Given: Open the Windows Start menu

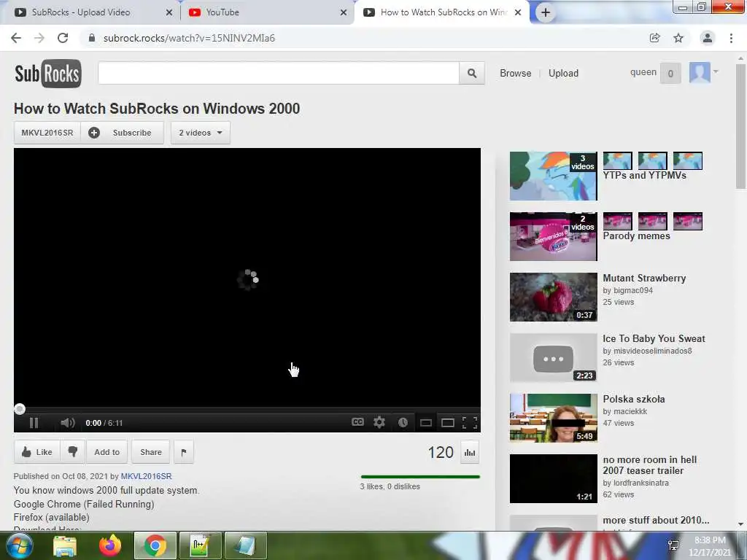Looking at the screenshot, I should point(19,545).
